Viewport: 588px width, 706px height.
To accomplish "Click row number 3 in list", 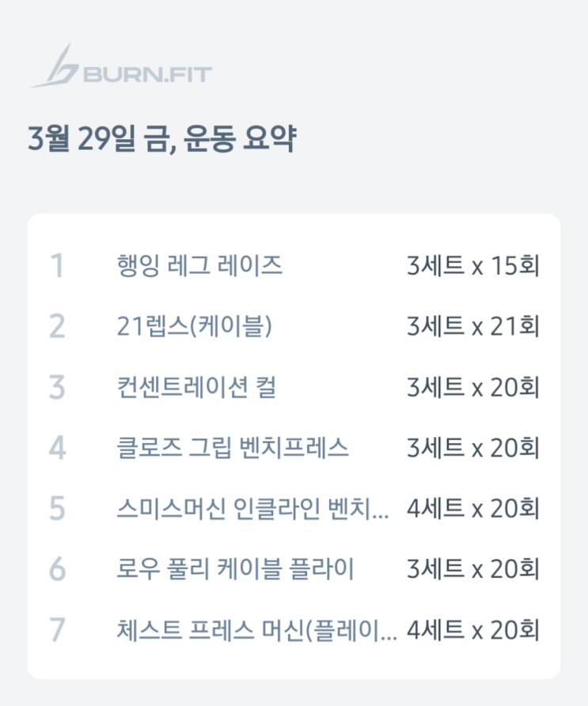I will pyautogui.click(x=55, y=387).
